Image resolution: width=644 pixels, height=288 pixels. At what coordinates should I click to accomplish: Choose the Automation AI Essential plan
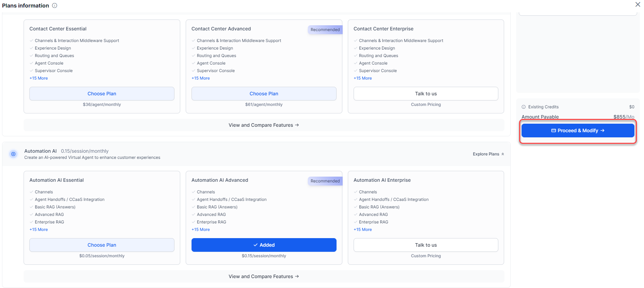pyautogui.click(x=102, y=245)
